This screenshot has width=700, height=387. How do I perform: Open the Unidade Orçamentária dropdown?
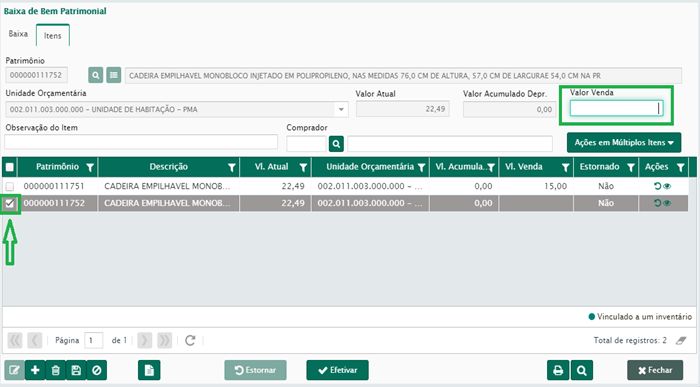click(341, 109)
